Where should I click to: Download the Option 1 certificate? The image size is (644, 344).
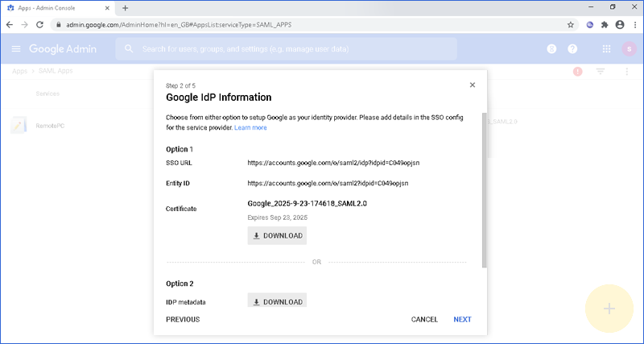[277, 236]
